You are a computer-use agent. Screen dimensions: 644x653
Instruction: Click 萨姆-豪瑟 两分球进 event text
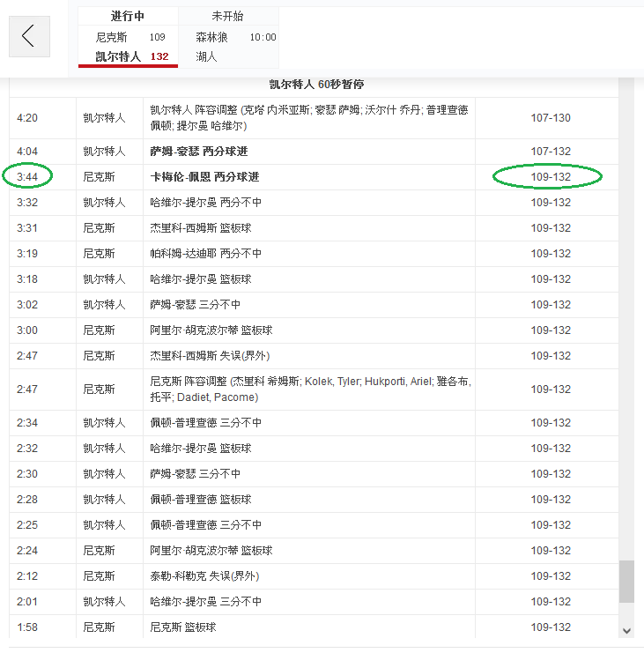199,152
